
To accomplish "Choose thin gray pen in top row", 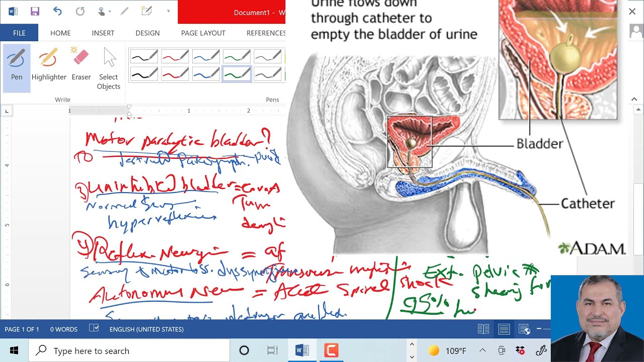I will 267,56.
